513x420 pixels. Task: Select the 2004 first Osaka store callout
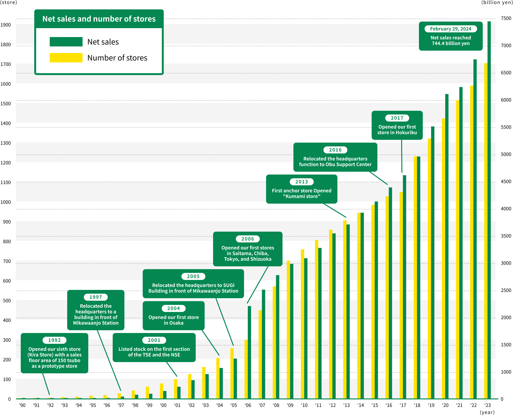point(174,316)
